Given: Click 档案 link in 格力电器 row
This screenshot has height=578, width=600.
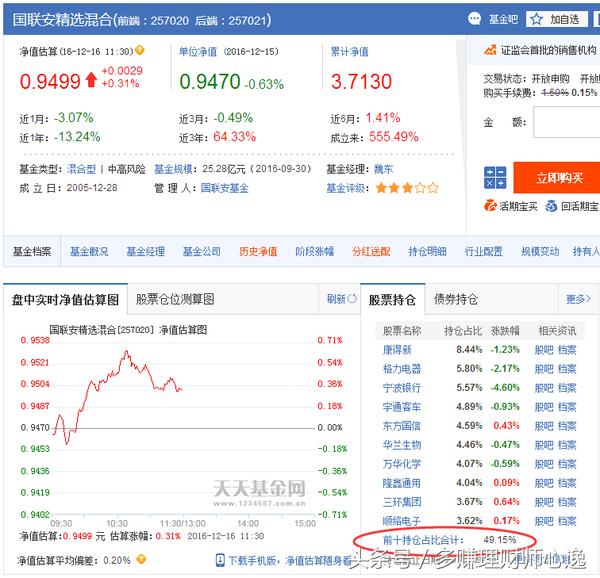Looking at the screenshot, I should 567,369.
